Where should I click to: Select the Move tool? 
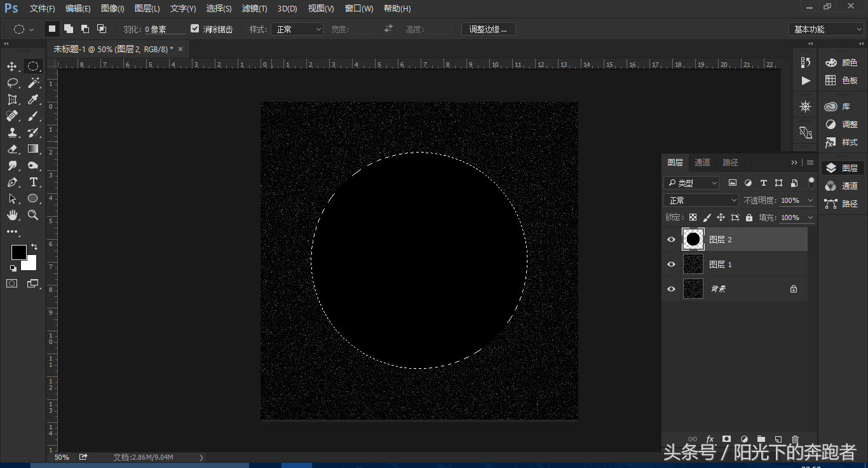pos(12,66)
